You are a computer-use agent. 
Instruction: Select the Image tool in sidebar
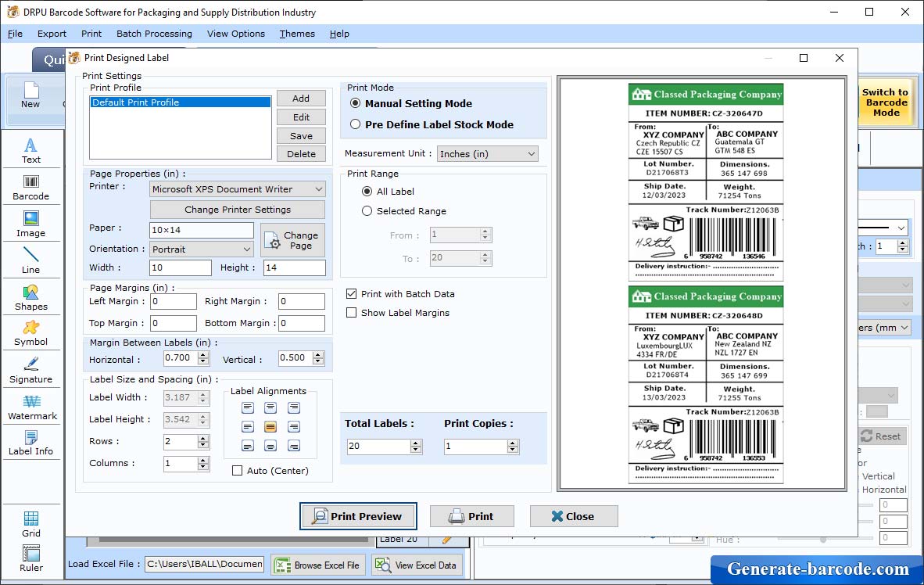(x=30, y=224)
